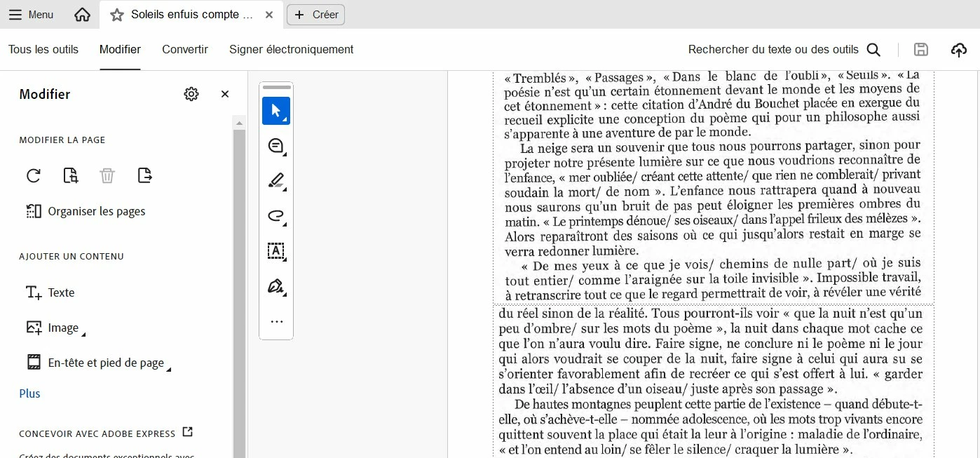Select the freehand draw lasso tool
The height and width of the screenshot is (458, 980).
[276, 216]
